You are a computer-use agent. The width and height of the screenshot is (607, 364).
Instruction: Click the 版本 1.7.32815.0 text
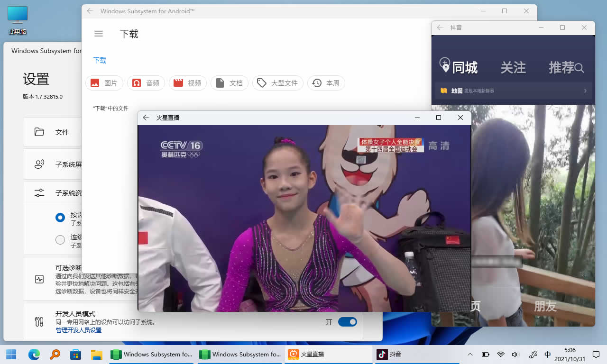[43, 97]
